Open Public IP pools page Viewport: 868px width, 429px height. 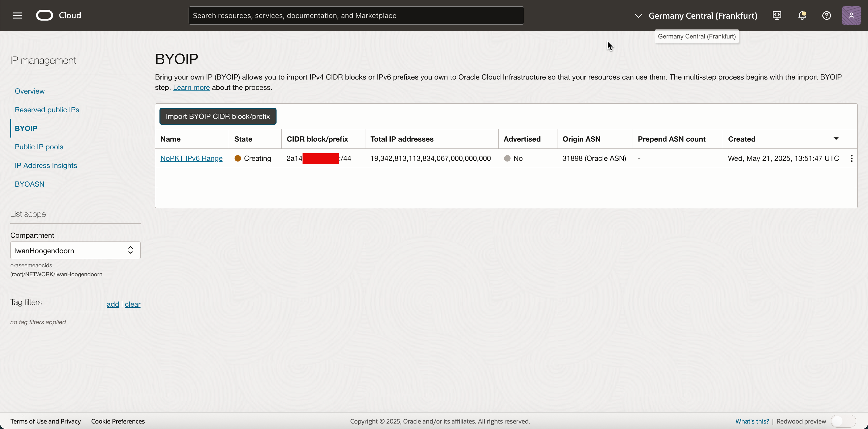point(39,147)
